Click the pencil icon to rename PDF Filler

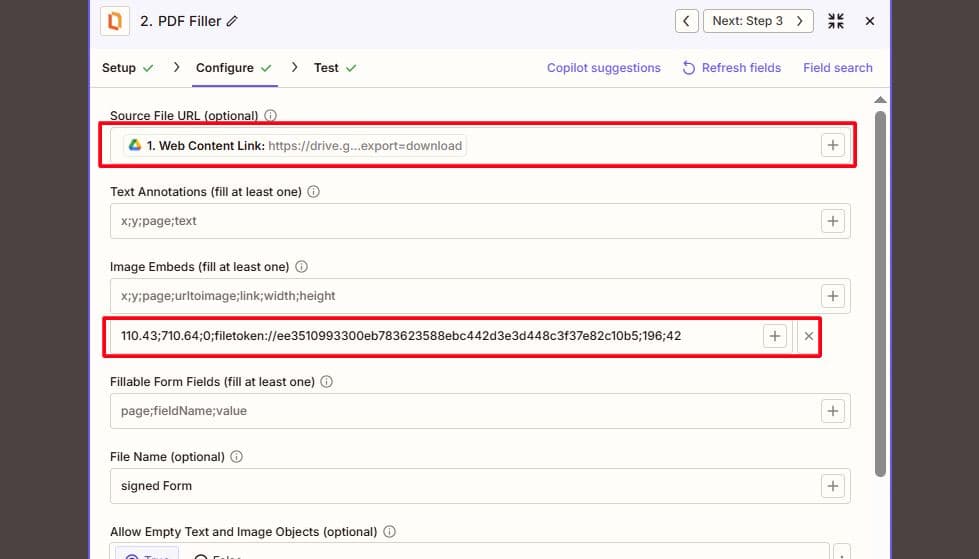pyautogui.click(x=233, y=22)
